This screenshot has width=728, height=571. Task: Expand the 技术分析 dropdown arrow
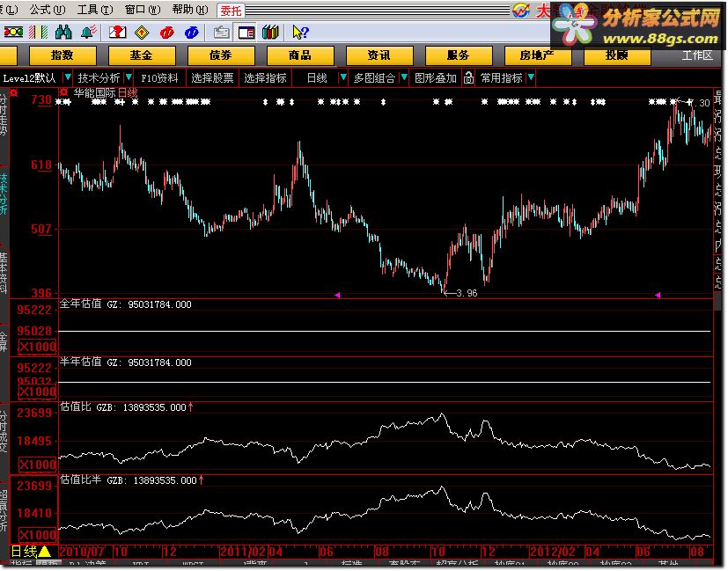click(x=129, y=77)
